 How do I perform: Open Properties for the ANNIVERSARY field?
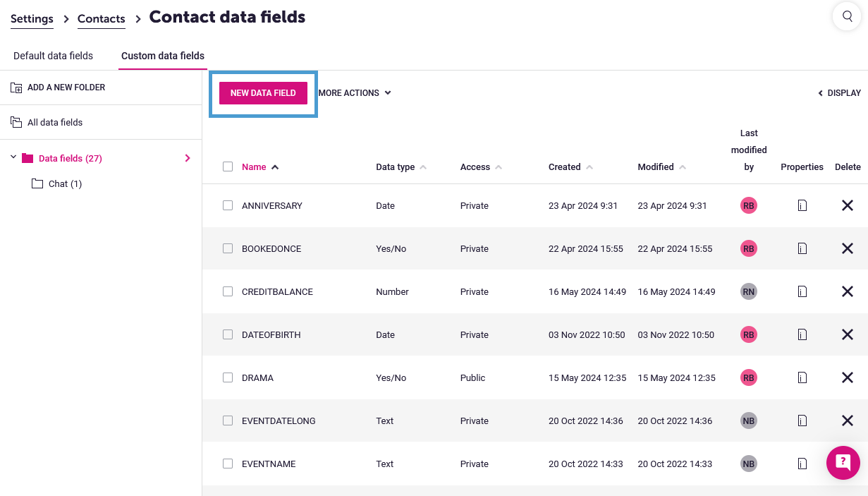pyautogui.click(x=802, y=205)
